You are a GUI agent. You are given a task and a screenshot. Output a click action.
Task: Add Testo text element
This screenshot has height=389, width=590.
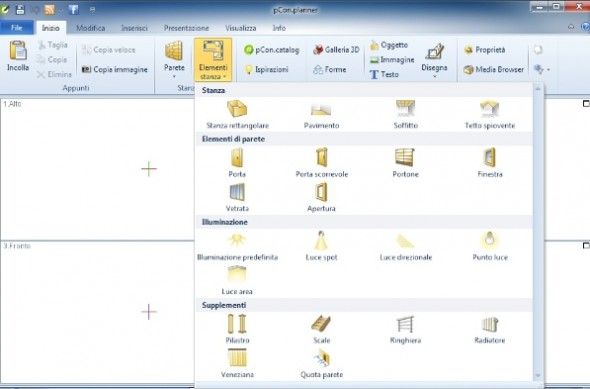384,74
